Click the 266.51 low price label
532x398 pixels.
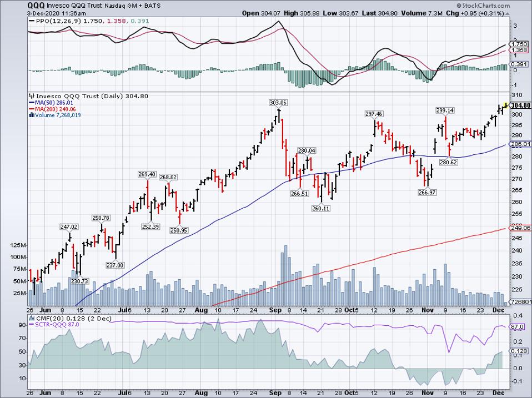(299, 194)
